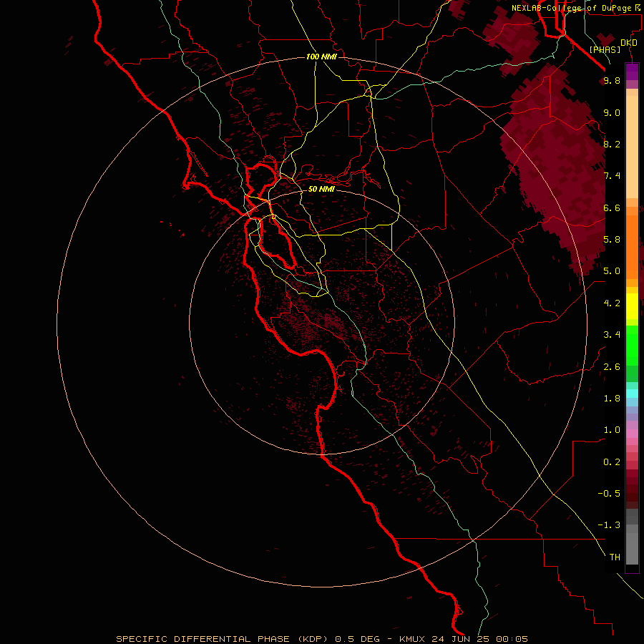Select the 5.0 scale value
This screenshot has height=644, width=644.
point(612,271)
